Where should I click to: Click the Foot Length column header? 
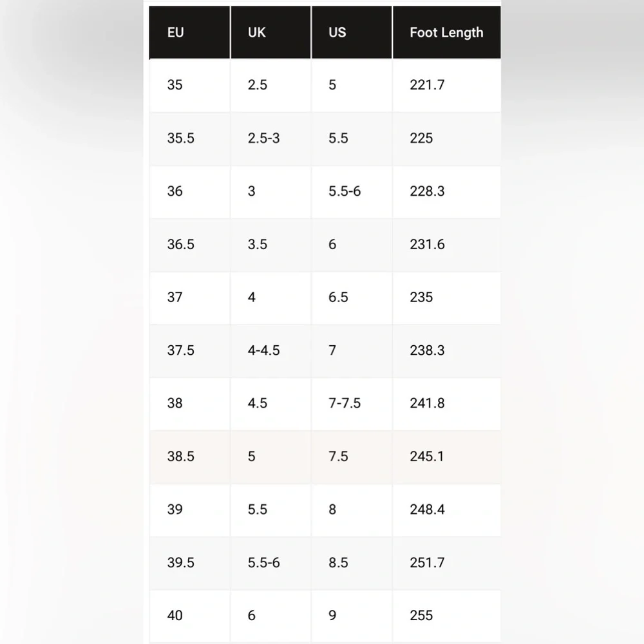tap(447, 32)
